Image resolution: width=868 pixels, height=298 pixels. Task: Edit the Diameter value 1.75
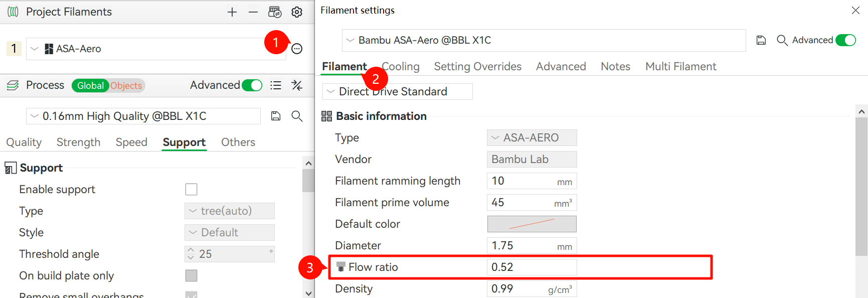pyautogui.click(x=532, y=245)
